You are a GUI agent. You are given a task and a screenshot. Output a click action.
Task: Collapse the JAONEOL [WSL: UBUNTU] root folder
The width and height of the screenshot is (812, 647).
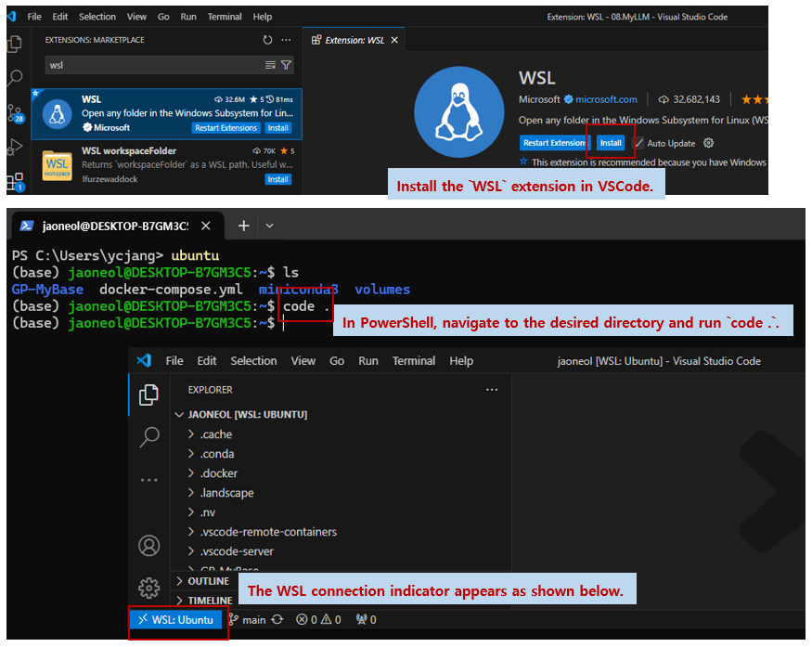point(241,414)
